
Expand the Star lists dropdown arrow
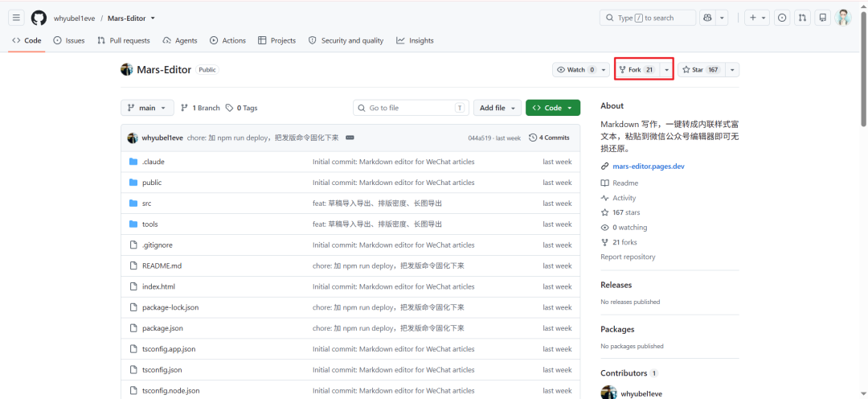[732, 70]
